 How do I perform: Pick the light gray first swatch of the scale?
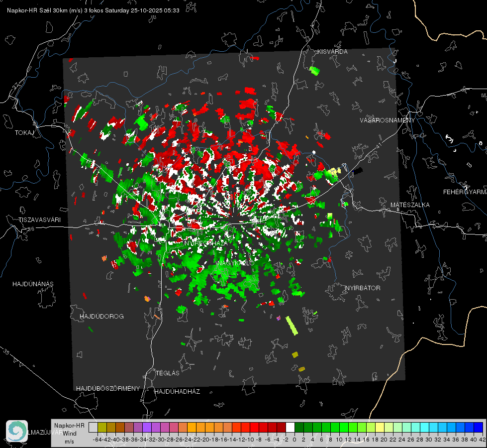(x=93, y=427)
